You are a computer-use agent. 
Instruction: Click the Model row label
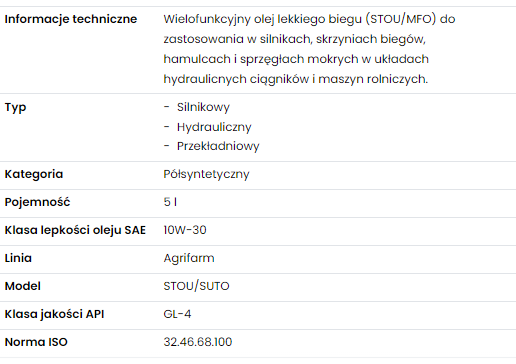pos(23,286)
